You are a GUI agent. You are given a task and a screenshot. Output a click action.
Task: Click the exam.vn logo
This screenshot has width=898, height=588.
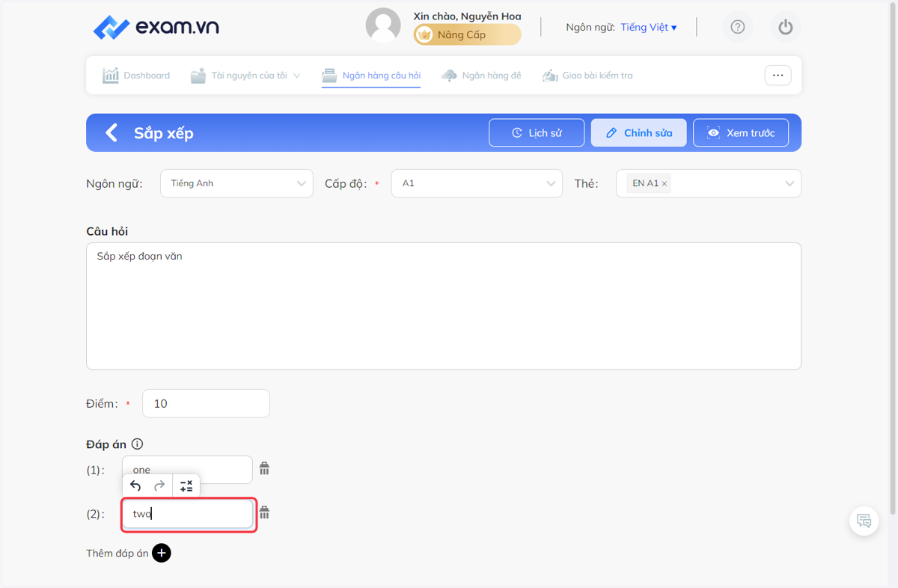point(156,28)
